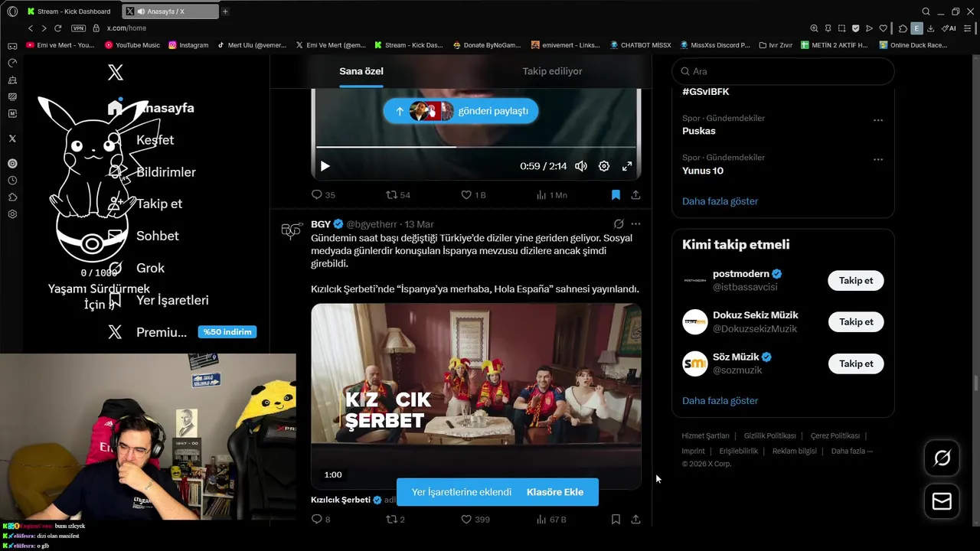Screen dimensions: 980x551
Task: Reply to Kızılcık Şerbeti post with 8 comments
Action: point(321,520)
